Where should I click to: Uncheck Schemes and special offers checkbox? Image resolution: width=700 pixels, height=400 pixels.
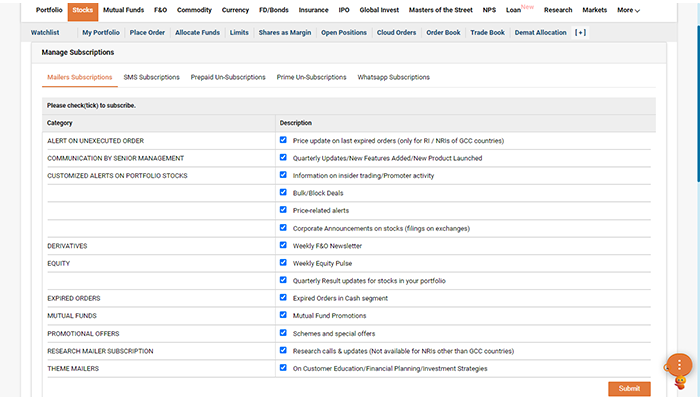pyautogui.click(x=284, y=332)
